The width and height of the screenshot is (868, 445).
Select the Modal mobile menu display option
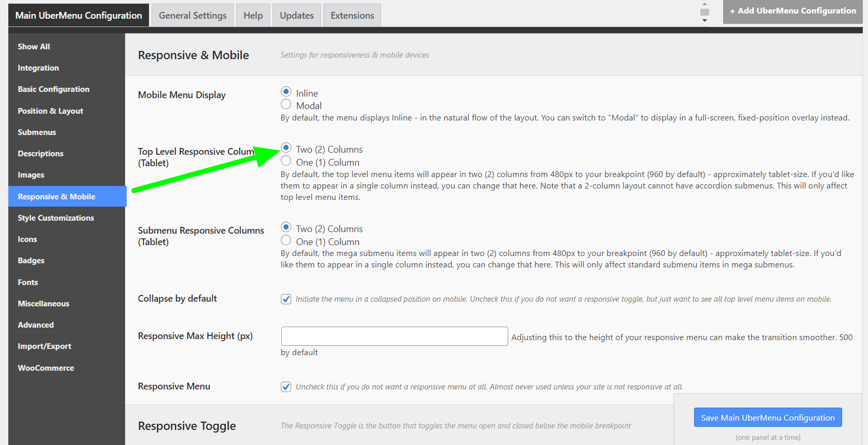[286, 104]
